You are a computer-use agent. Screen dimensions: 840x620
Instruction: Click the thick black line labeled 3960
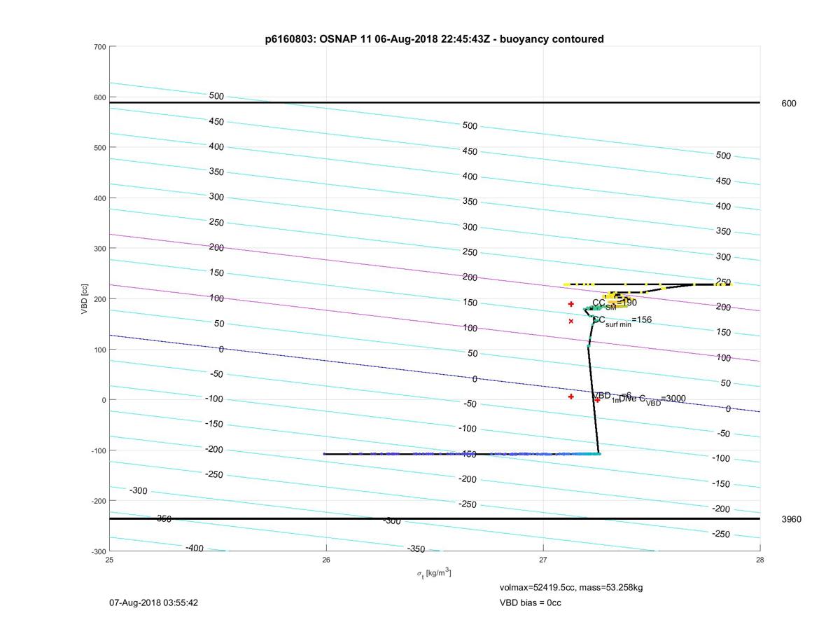(x=434, y=518)
